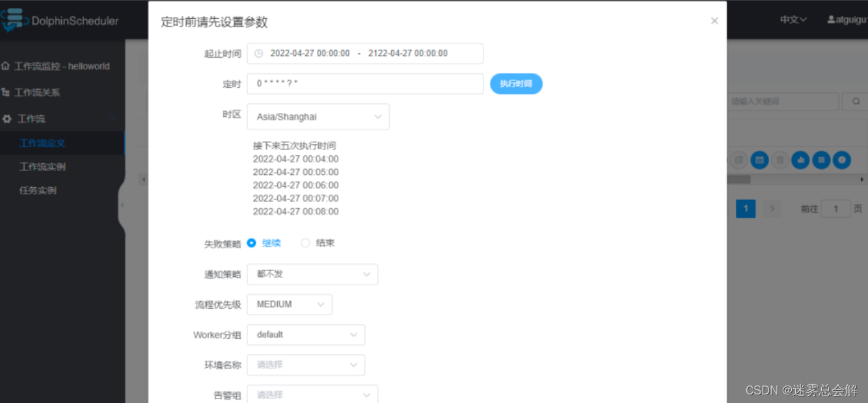This screenshot has height=403, width=868.
Task: Open the 环境名称 请选择 dropdown
Action: 306,365
